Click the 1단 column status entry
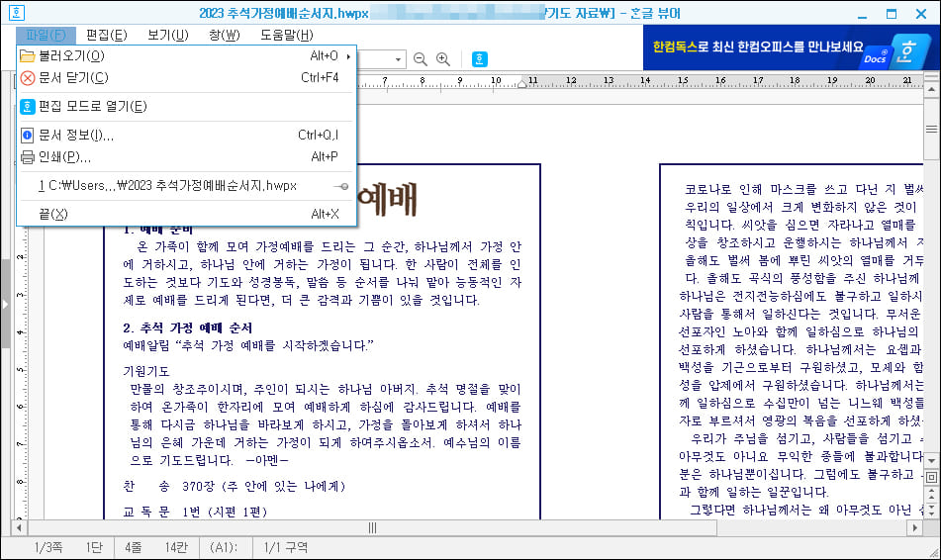The height and width of the screenshot is (560, 941). [x=94, y=547]
